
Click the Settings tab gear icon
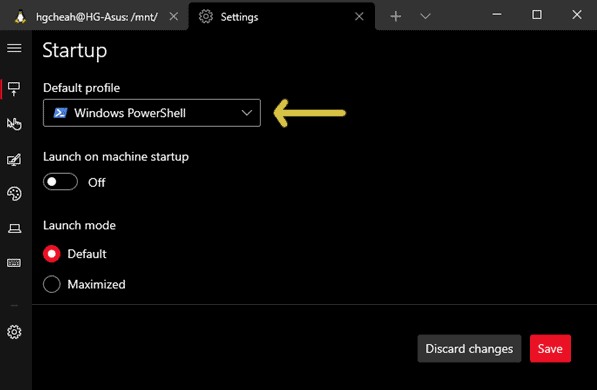click(x=206, y=16)
